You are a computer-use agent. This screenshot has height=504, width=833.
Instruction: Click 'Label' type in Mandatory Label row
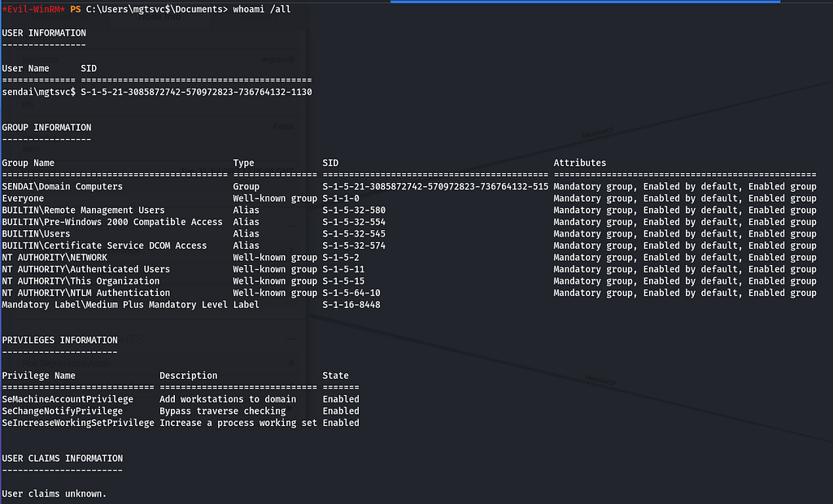pyautogui.click(x=246, y=305)
